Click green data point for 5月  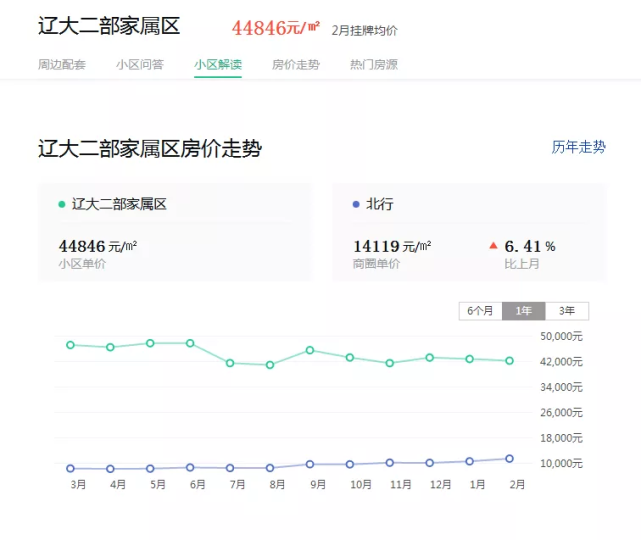pyautogui.click(x=150, y=343)
